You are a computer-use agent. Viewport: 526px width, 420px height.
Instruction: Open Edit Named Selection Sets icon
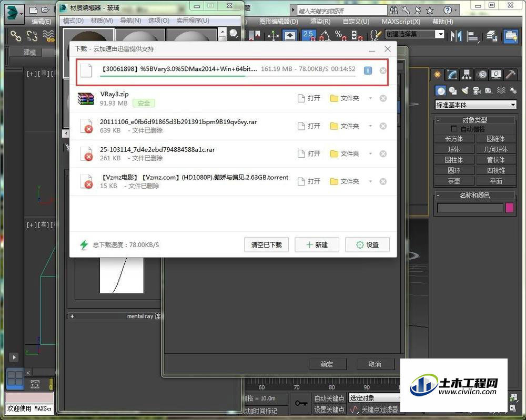376,35
